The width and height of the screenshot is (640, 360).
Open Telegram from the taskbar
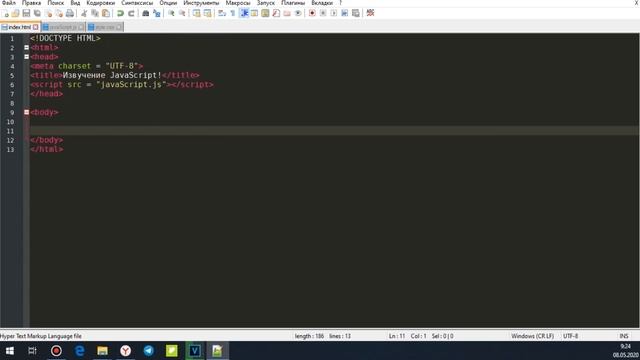tap(149, 351)
